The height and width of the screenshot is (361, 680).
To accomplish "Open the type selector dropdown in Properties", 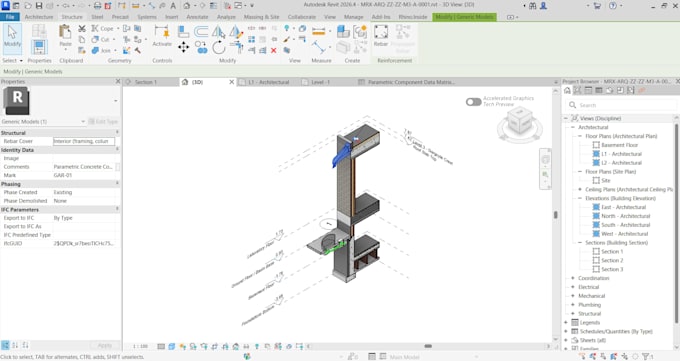I will [x=115, y=101].
